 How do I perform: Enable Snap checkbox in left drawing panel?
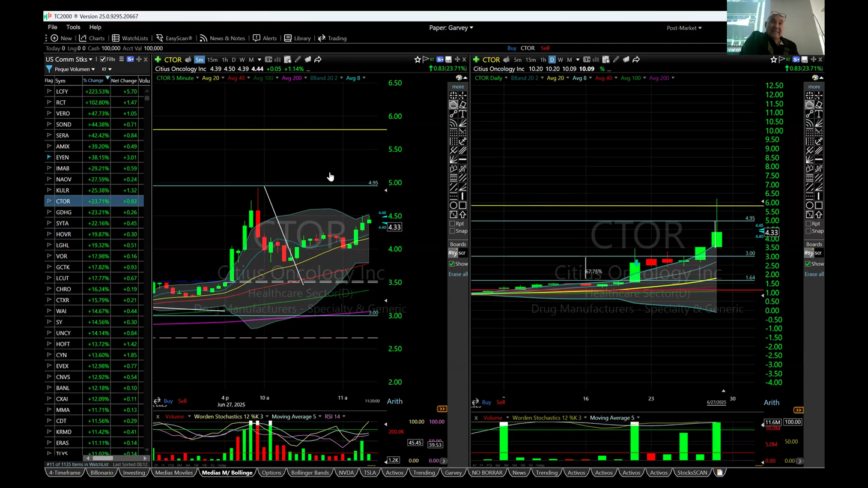click(x=452, y=231)
